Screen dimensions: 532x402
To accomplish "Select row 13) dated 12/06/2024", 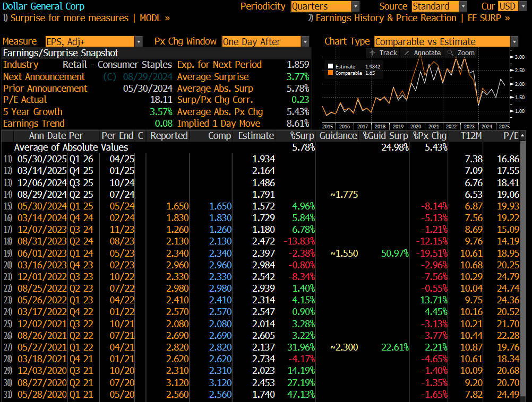I will [x=261, y=182].
